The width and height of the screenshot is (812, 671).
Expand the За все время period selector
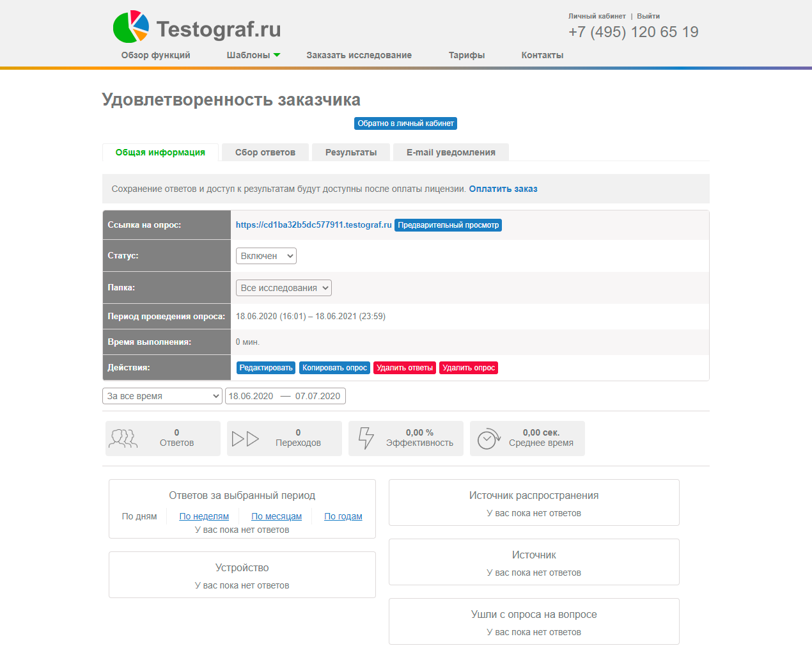point(162,395)
